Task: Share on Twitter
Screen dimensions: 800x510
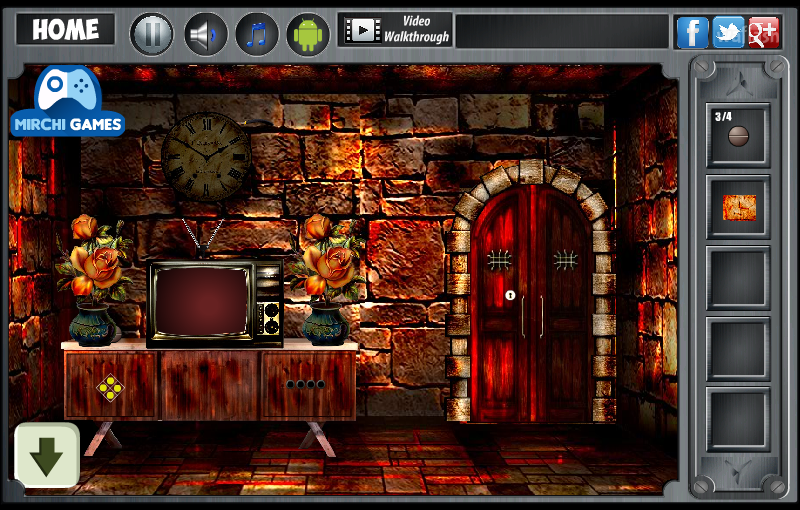Action: [728, 32]
